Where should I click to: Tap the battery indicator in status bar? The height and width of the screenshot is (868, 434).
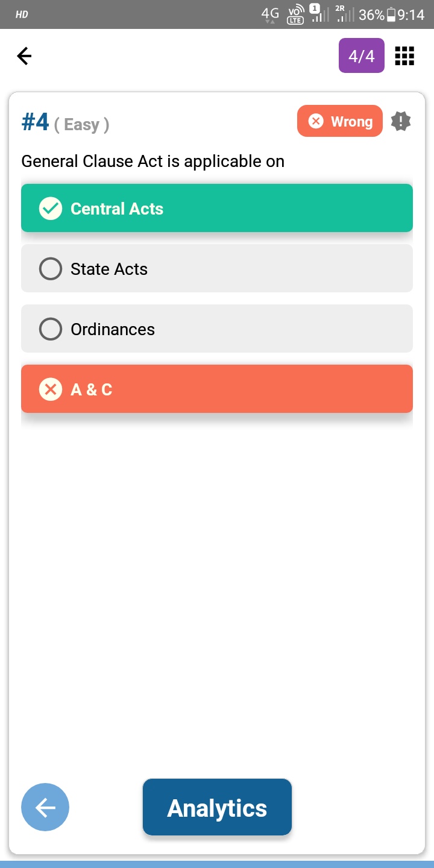pyautogui.click(x=391, y=15)
